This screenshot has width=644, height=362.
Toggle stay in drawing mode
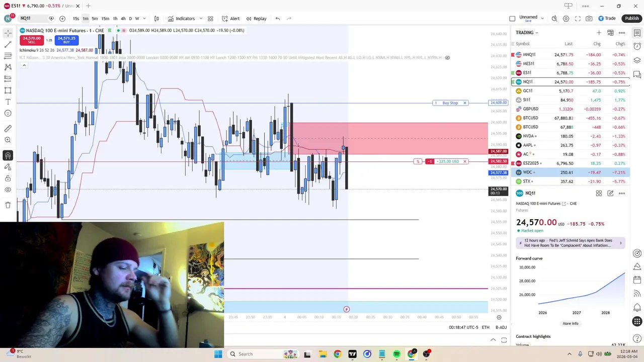(8, 167)
